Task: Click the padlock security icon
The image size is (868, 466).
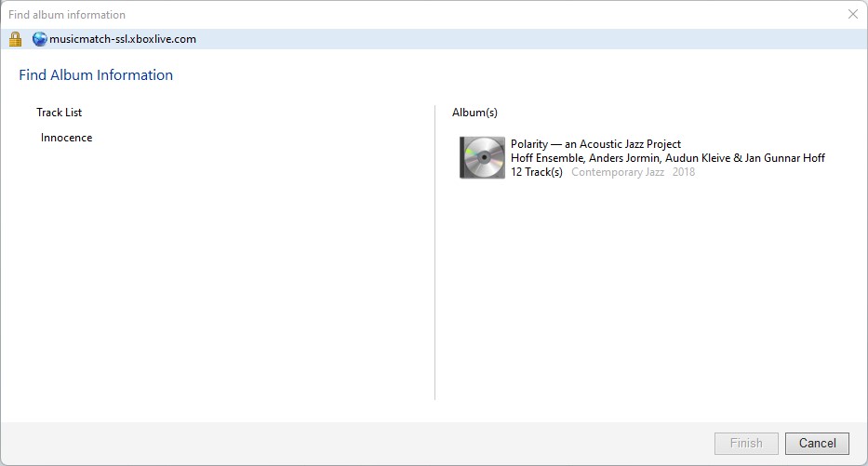Action: coord(16,39)
